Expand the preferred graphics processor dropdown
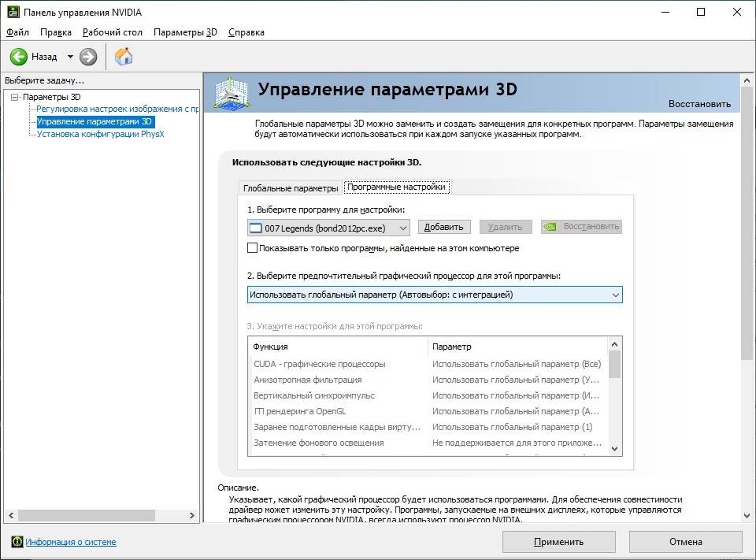 [x=434, y=295]
